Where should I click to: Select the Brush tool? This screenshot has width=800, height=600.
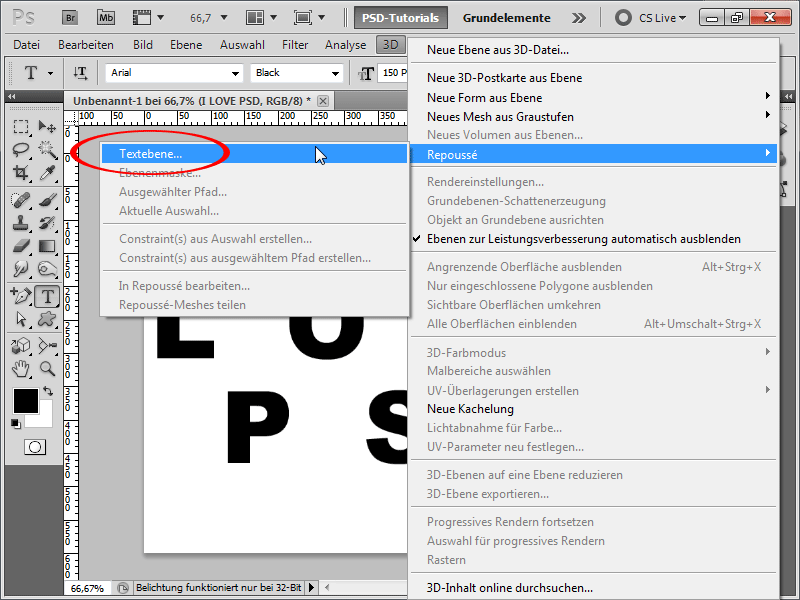click(47, 200)
